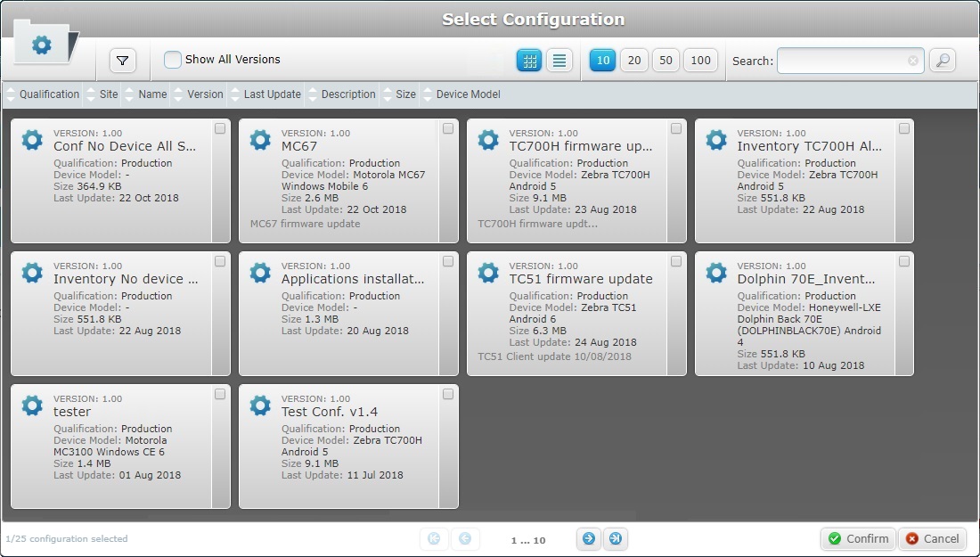This screenshot has width=980, height=557.
Task: Click the configurations folder icon top-left
Action: (42, 42)
